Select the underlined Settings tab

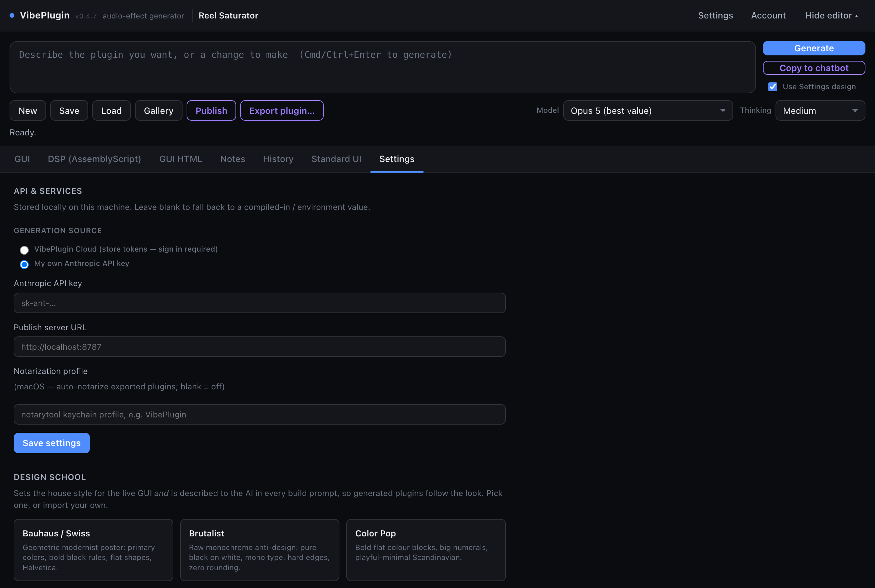396,159
